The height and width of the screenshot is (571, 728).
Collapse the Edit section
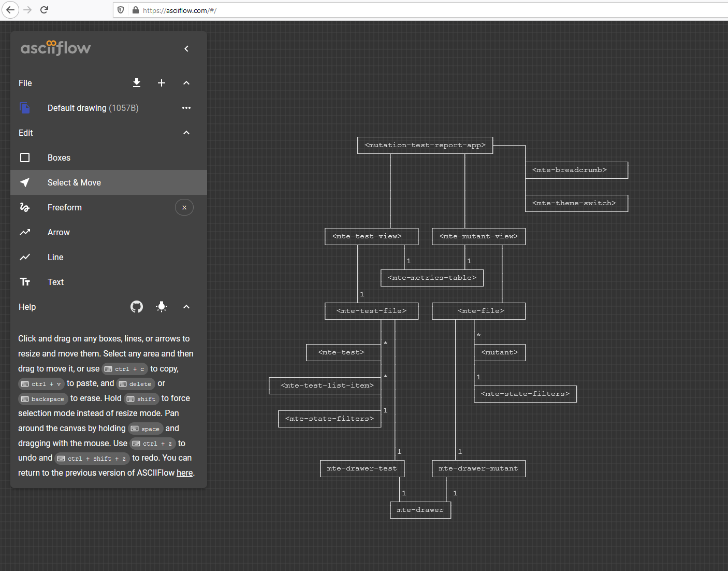(x=186, y=133)
